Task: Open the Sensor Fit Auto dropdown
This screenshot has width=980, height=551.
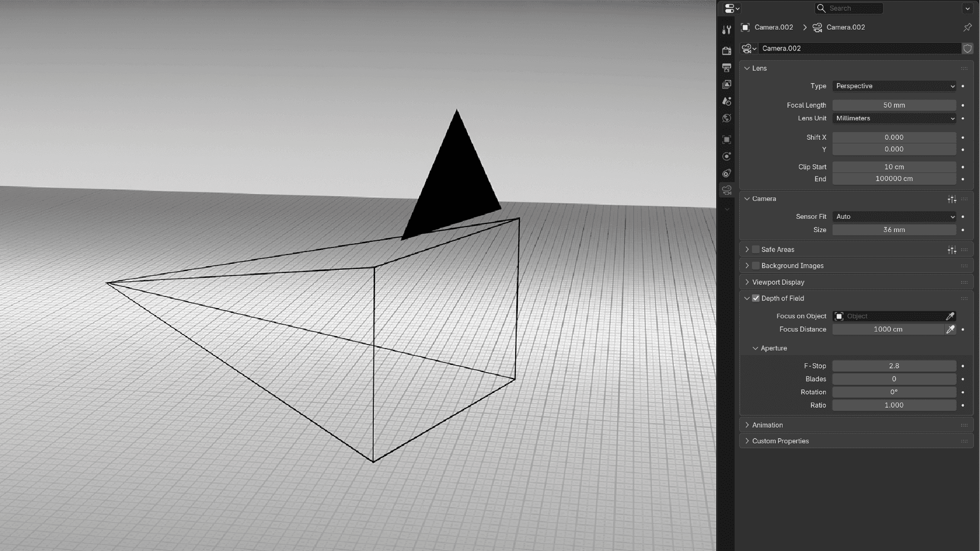Action: pos(894,217)
